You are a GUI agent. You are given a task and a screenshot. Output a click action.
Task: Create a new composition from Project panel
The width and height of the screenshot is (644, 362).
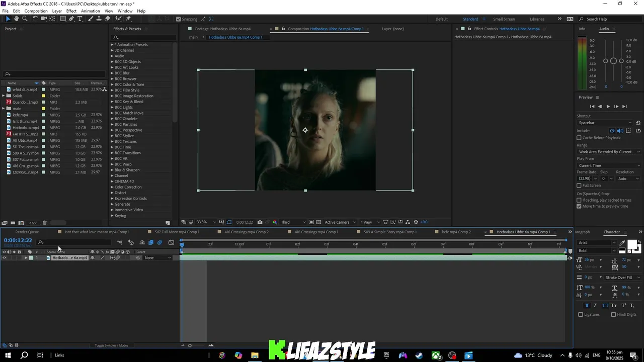click(21, 223)
